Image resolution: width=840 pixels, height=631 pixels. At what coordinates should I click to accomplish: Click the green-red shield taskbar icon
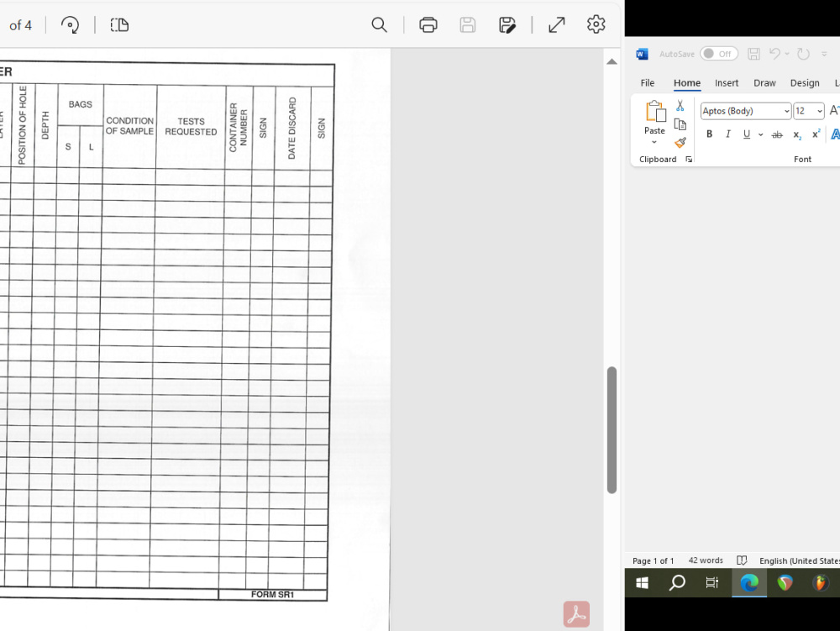(785, 582)
